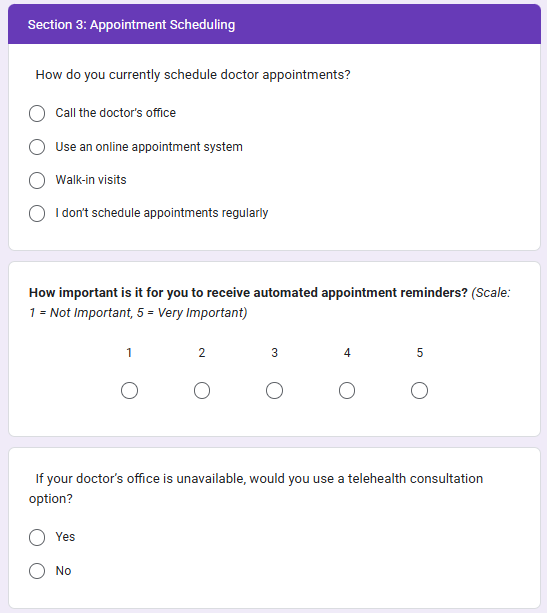The image size is (547, 613).
Task: Answer Yes radio button for telehealth consultation
Action: click(x=37, y=538)
